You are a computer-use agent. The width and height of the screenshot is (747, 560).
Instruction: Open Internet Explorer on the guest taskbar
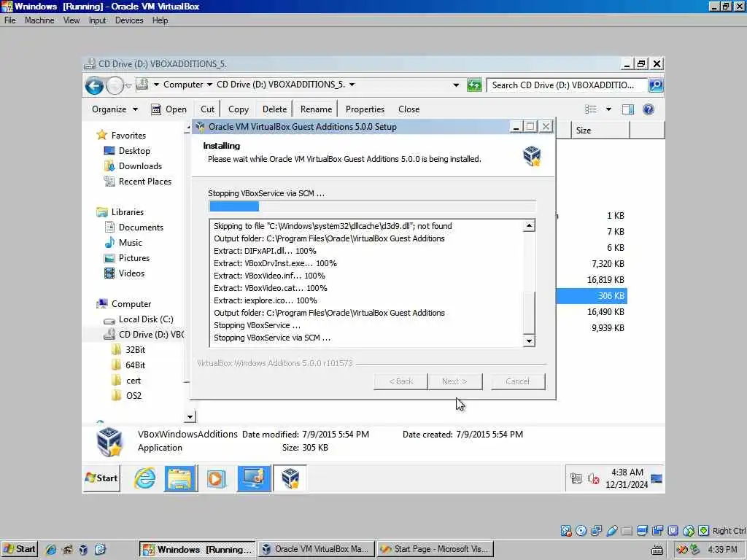point(144,478)
